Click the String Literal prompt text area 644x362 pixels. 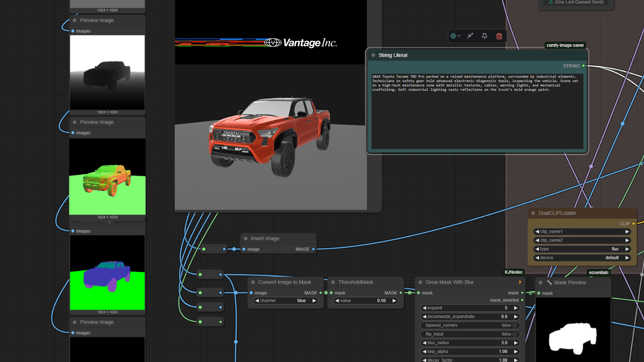pos(477,111)
